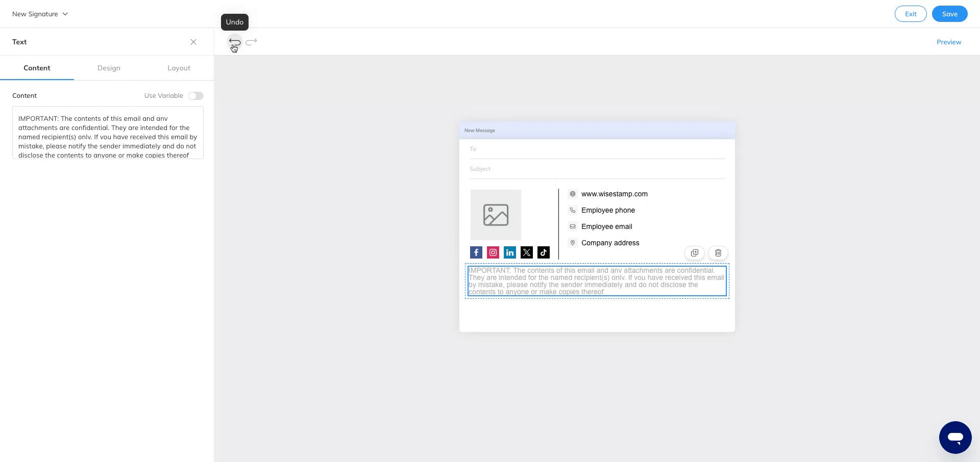Click the TikTok icon in signature

tap(543, 252)
